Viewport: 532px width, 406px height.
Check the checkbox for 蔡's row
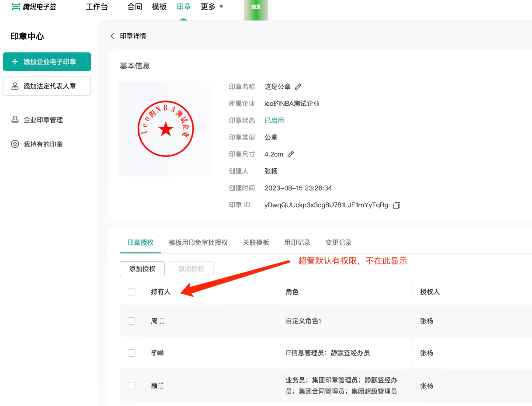(x=132, y=385)
